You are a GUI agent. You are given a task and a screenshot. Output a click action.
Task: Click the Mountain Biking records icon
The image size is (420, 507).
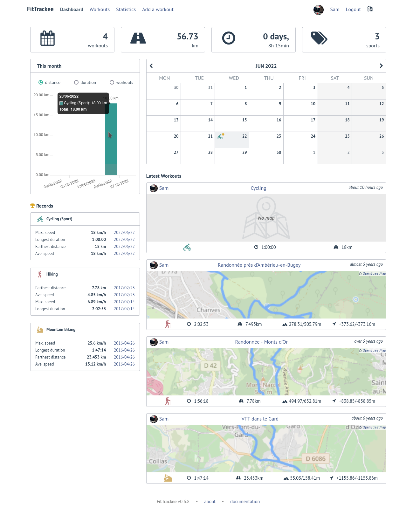40,330
